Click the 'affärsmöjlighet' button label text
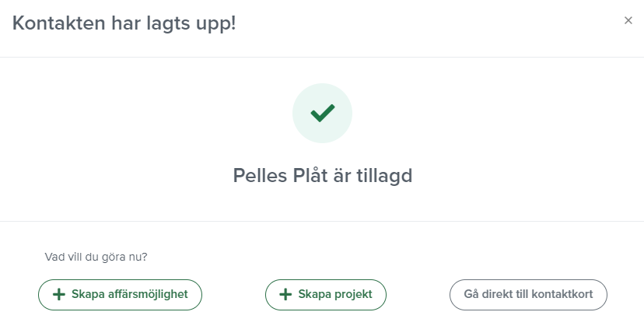644x333 pixels. pyautogui.click(x=148, y=295)
